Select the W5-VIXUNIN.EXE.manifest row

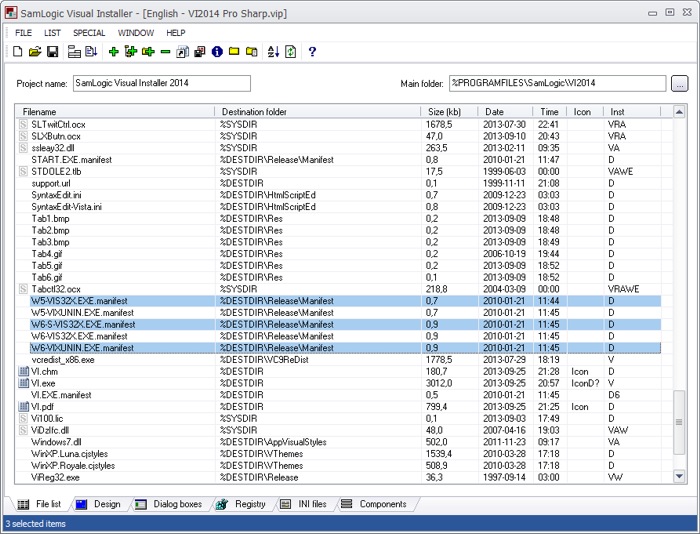point(338,313)
